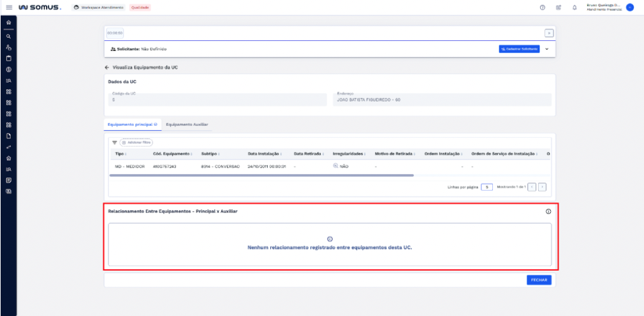644x316 pixels.
Task: Click the Workspace Atendimento chip
Action: pos(99,8)
